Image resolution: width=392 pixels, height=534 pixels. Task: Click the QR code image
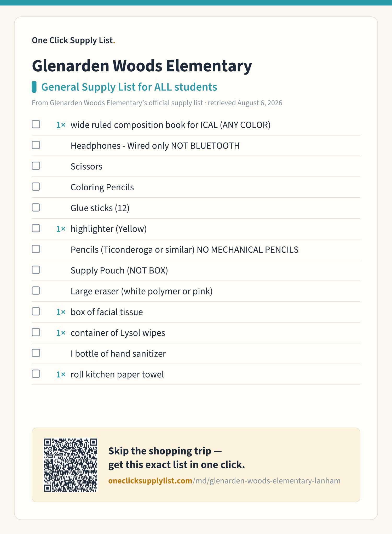(x=71, y=465)
